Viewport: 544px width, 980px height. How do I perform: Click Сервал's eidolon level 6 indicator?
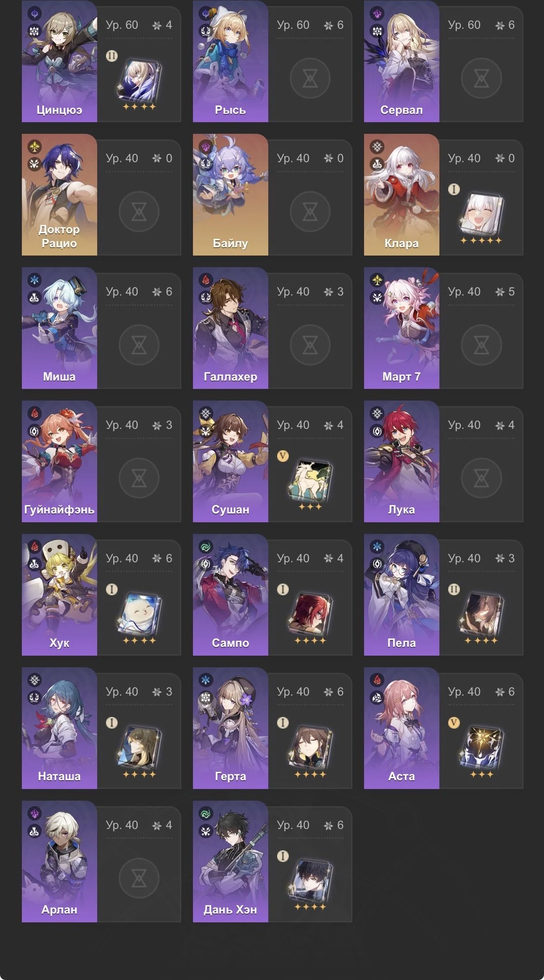pyautogui.click(x=505, y=25)
